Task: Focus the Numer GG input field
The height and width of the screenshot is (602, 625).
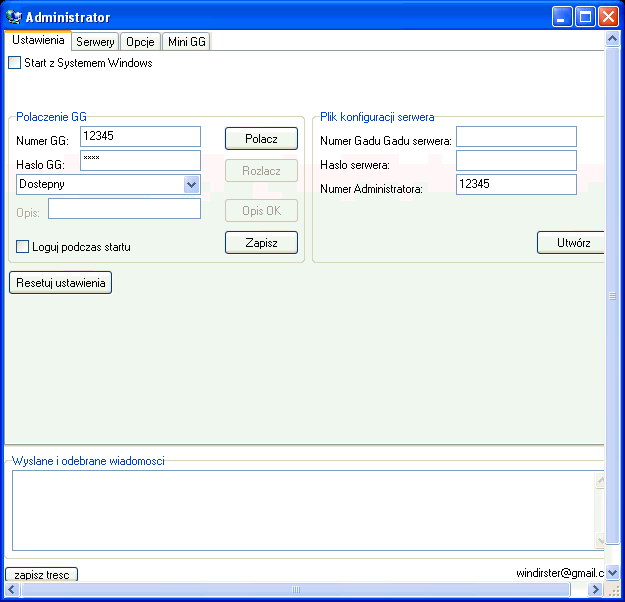Action: pyautogui.click(x=140, y=136)
